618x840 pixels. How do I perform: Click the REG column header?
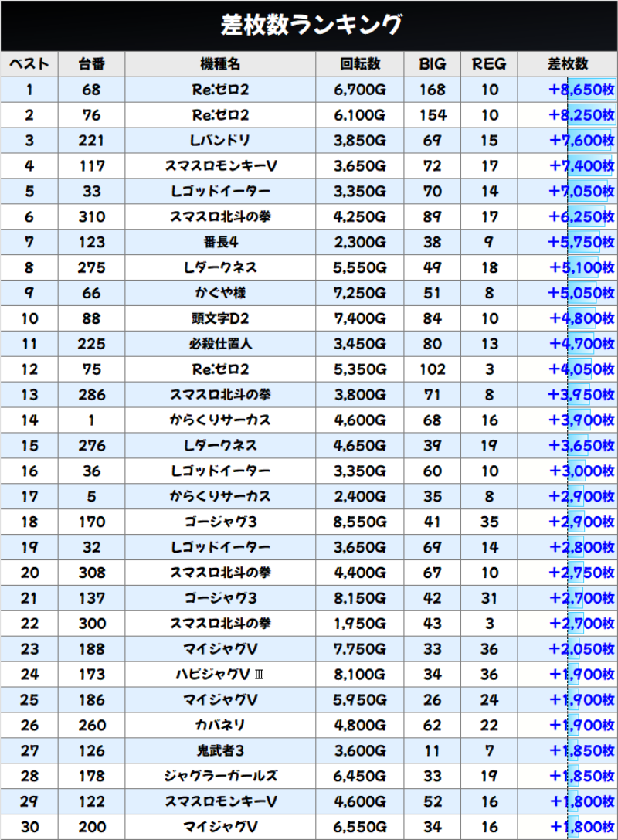(x=489, y=64)
